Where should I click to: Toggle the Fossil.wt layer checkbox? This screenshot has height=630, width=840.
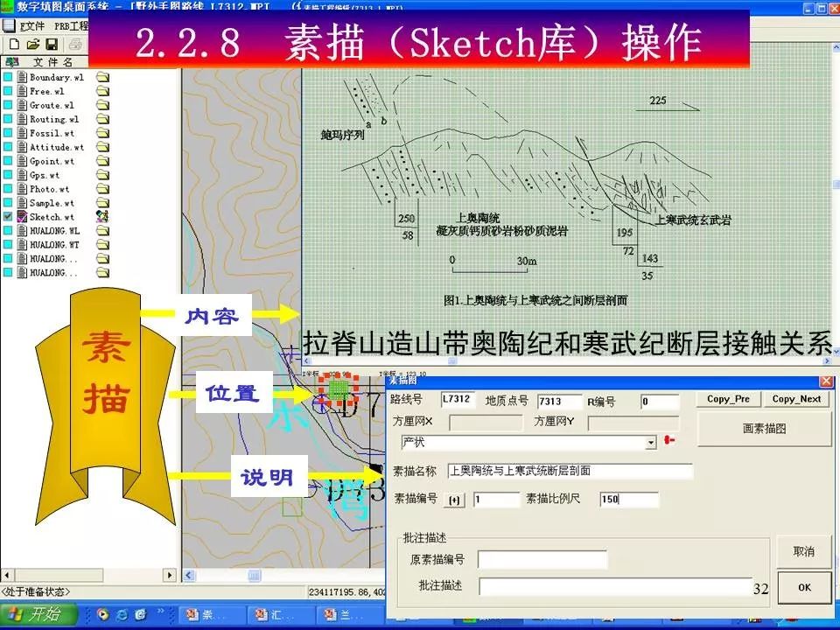point(8,133)
